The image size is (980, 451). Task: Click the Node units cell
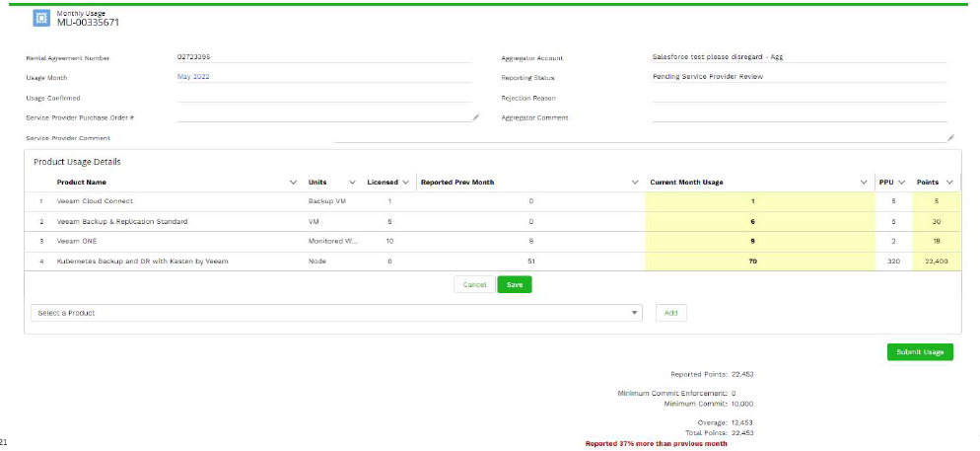coord(315,261)
